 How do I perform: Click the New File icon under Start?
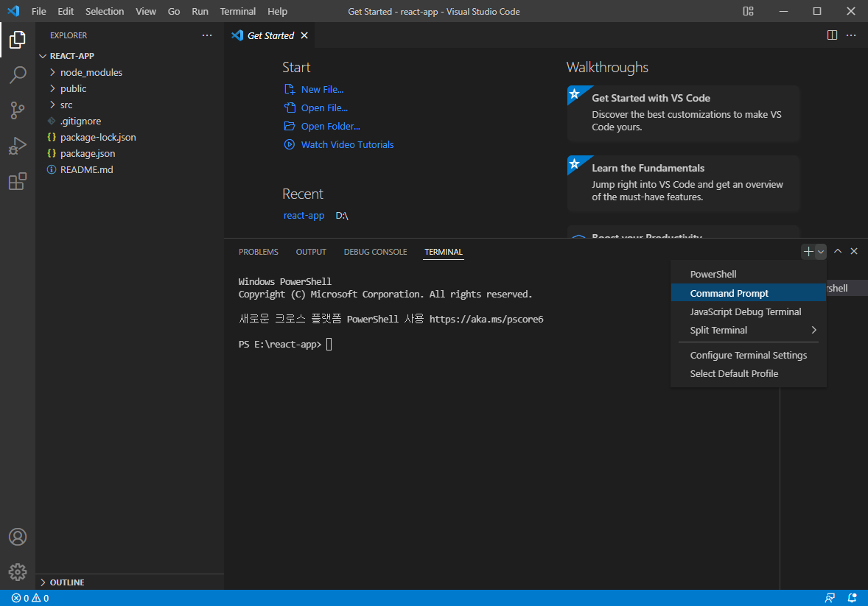[x=290, y=89]
